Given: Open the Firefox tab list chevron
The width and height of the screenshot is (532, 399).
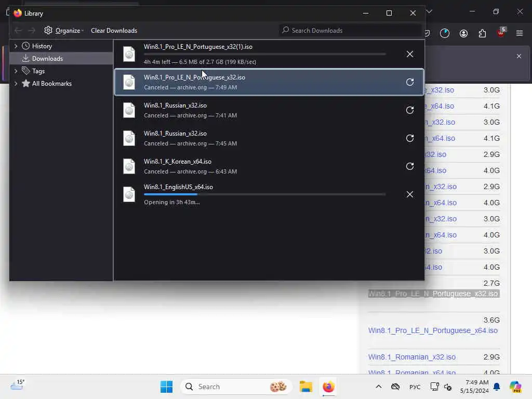Looking at the screenshot, I should pyautogui.click(x=429, y=11).
